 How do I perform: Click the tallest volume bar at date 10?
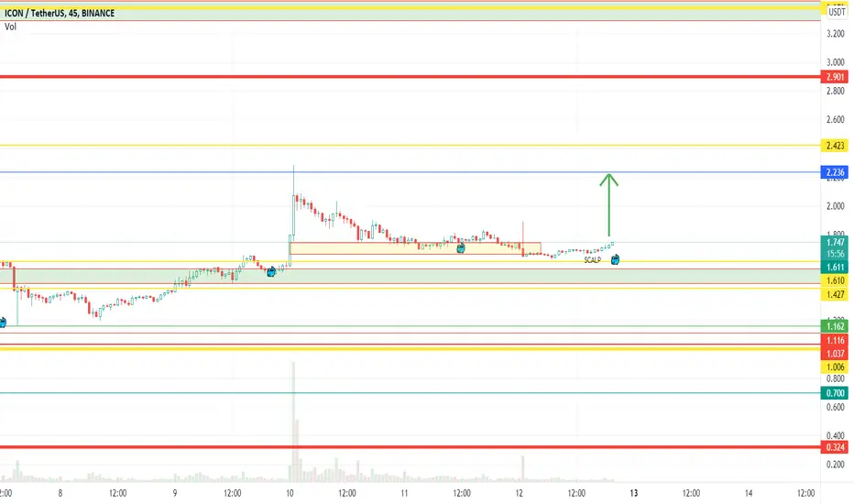click(x=293, y=422)
